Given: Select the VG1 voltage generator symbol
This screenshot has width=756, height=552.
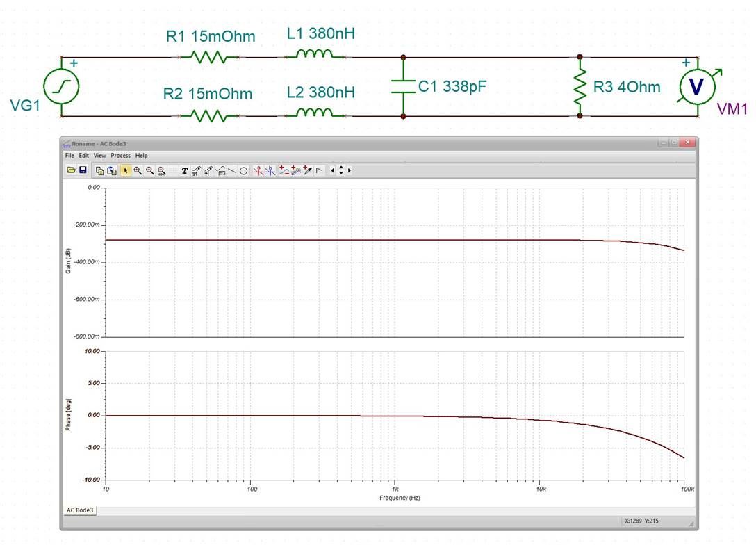Looking at the screenshot, I should [x=61, y=87].
